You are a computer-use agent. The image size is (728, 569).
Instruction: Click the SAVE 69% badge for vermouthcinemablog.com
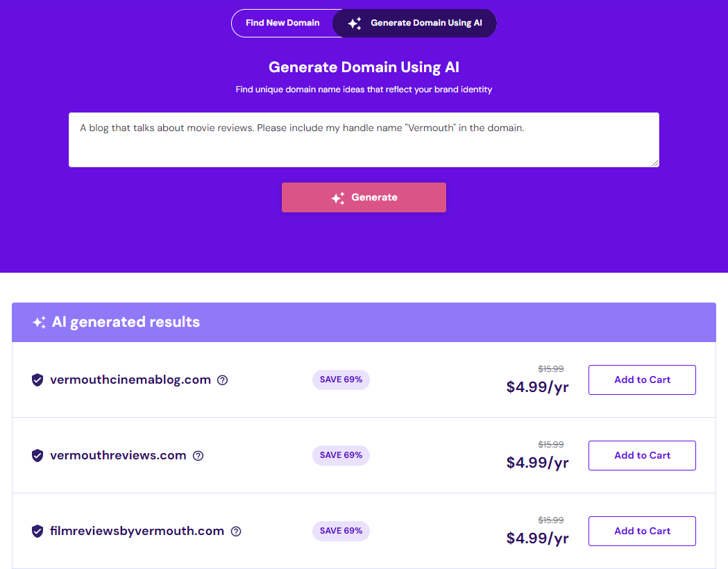(x=341, y=380)
